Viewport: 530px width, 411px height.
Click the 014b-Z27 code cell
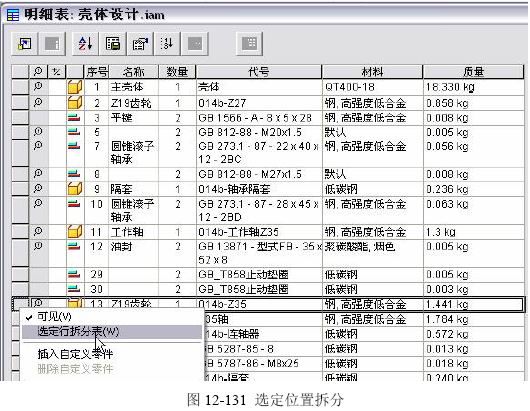click(259, 103)
